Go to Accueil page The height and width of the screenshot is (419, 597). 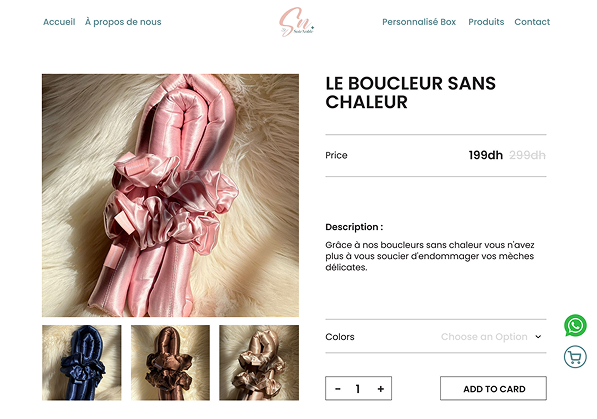(59, 22)
